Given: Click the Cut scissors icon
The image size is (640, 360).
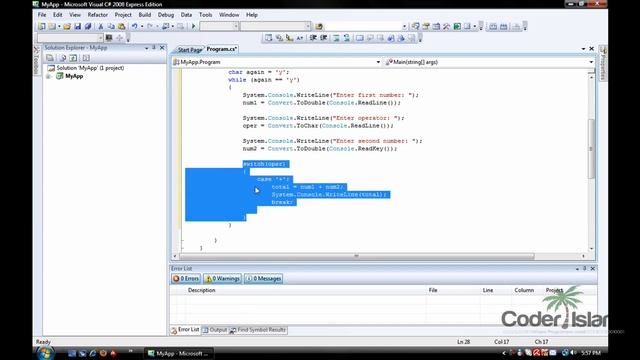Looking at the screenshot, I should (x=100, y=27).
